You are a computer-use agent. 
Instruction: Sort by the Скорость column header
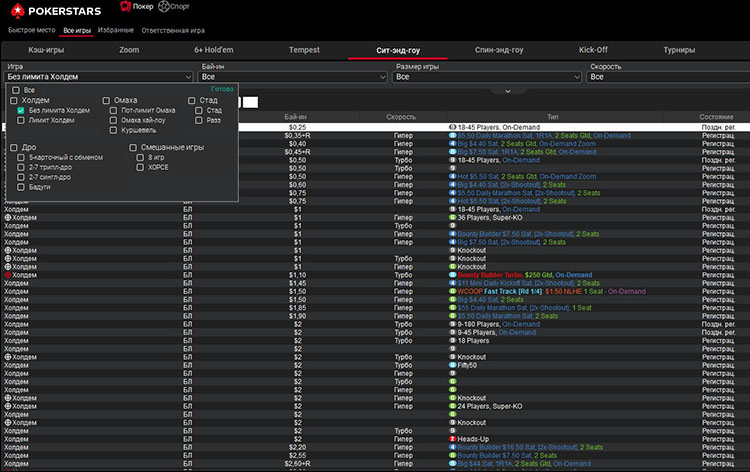pyautogui.click(x=401, y=117)
